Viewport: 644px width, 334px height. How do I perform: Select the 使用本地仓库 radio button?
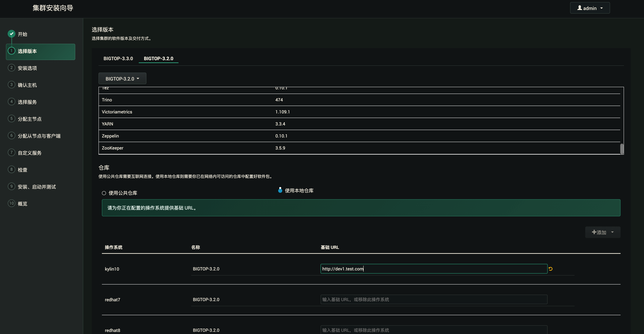coord(280,190)
